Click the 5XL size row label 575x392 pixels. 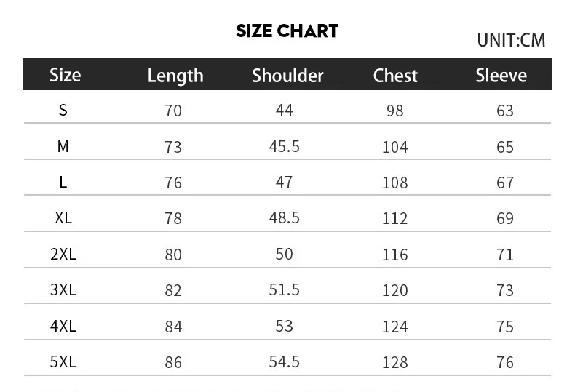[x=63, y=361]
